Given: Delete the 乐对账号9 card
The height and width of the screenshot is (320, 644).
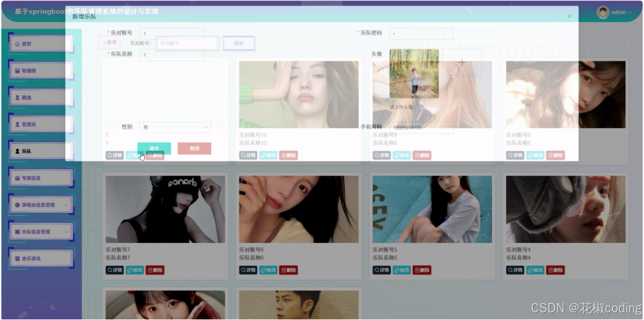Looking at the screenshot, I should (x=422, y=156).
